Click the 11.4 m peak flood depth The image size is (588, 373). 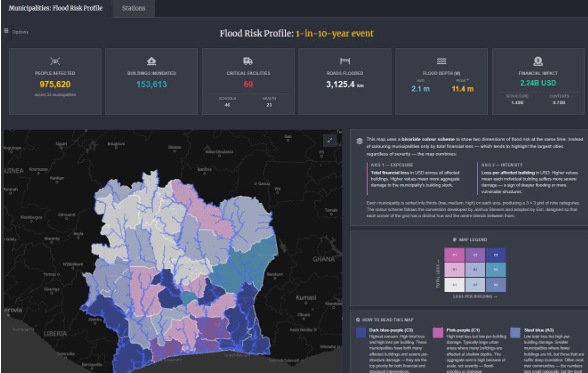pyautogui.click(x=462, y=89)
